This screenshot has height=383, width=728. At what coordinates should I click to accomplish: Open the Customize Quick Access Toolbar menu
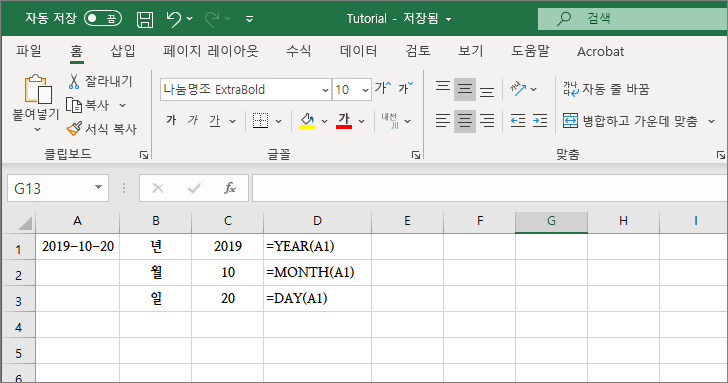pyautogui.click(x=249, y=19)
